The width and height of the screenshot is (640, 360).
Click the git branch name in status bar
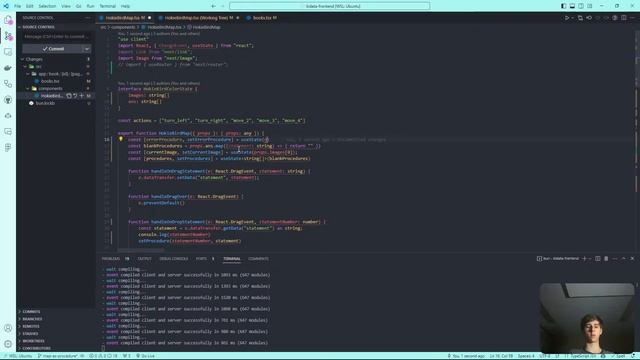(60, 356)
